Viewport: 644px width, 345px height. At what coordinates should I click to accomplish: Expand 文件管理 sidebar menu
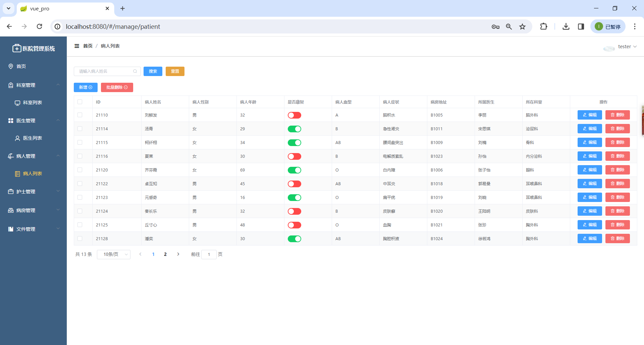pyautogui.click(x=33, y=229)
